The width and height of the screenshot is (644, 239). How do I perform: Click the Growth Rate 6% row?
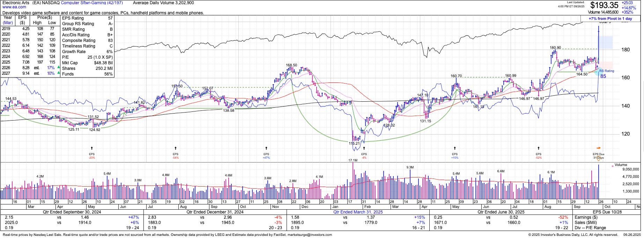pos(87,52)
